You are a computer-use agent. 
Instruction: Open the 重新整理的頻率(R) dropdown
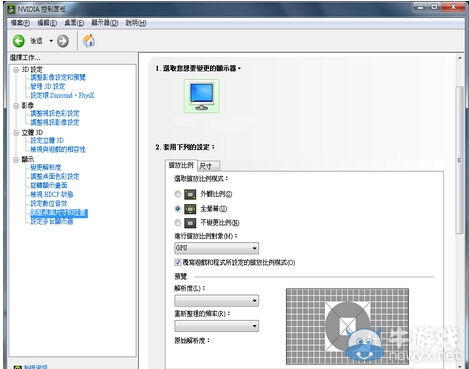point(216,326)
